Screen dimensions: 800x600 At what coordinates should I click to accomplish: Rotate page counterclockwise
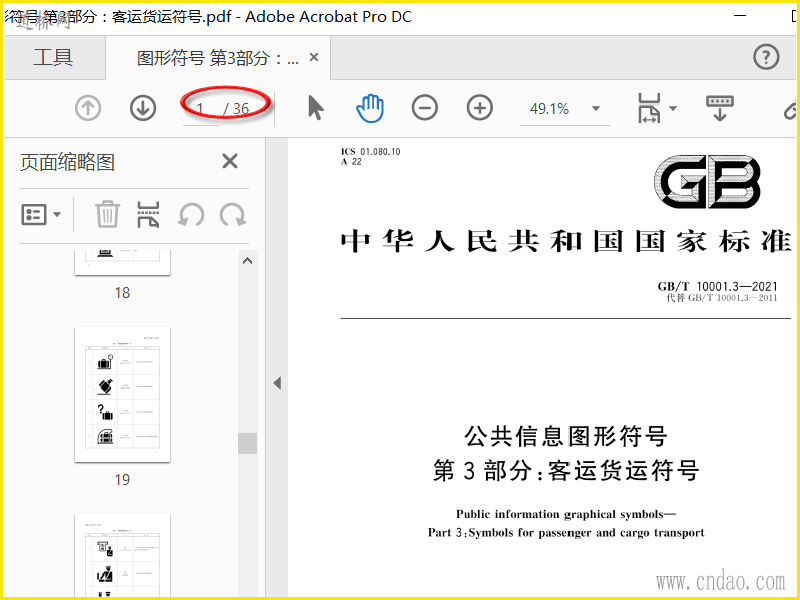click(191, 214)
